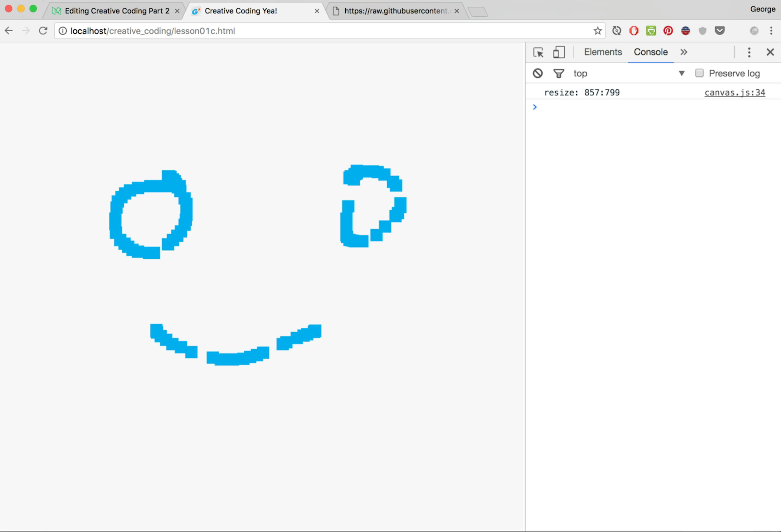Clear console with the ban icon

pos(537,73)
